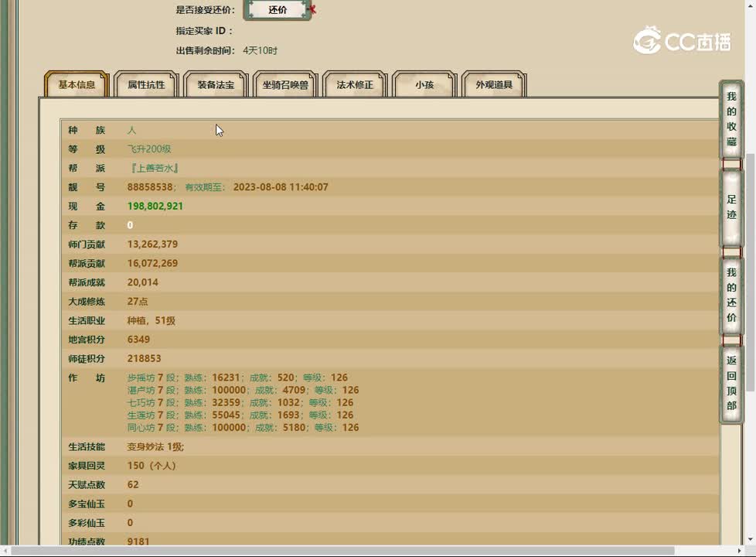
Task: Select the cash value 198,802,921
Action: point(155,206)
